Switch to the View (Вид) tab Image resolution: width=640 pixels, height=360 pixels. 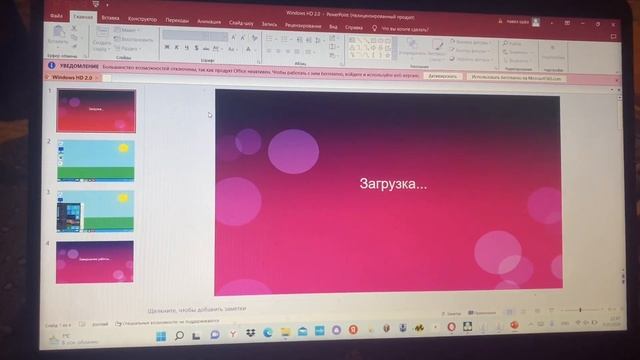pyautogui.click(x=333, y=27)
